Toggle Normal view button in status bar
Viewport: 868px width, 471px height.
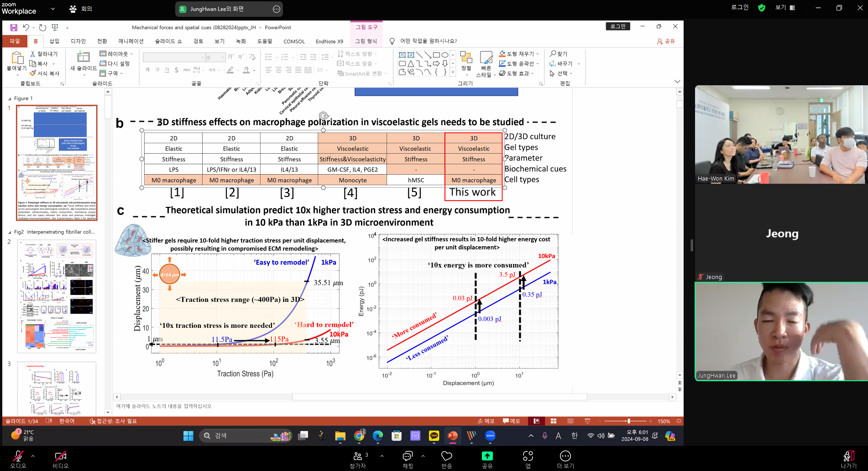[x=537, y=421]
